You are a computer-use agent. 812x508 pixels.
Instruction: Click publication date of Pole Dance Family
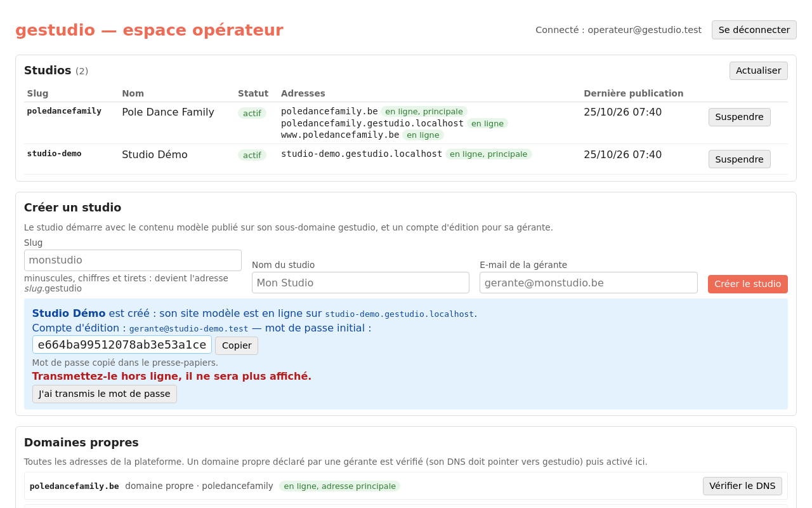pyautogui.click(x=622, y=112)
